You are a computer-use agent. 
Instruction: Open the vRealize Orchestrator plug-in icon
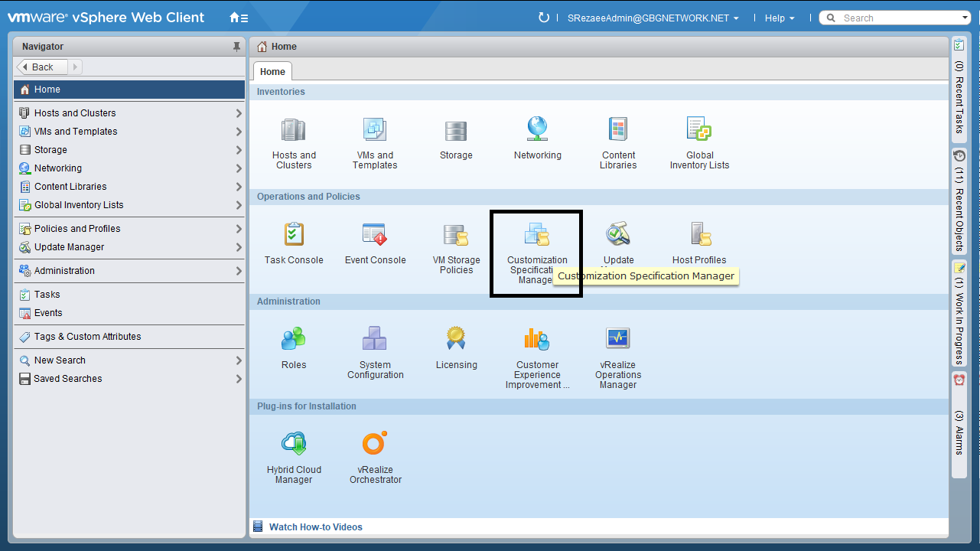click(x=375, y=445)
